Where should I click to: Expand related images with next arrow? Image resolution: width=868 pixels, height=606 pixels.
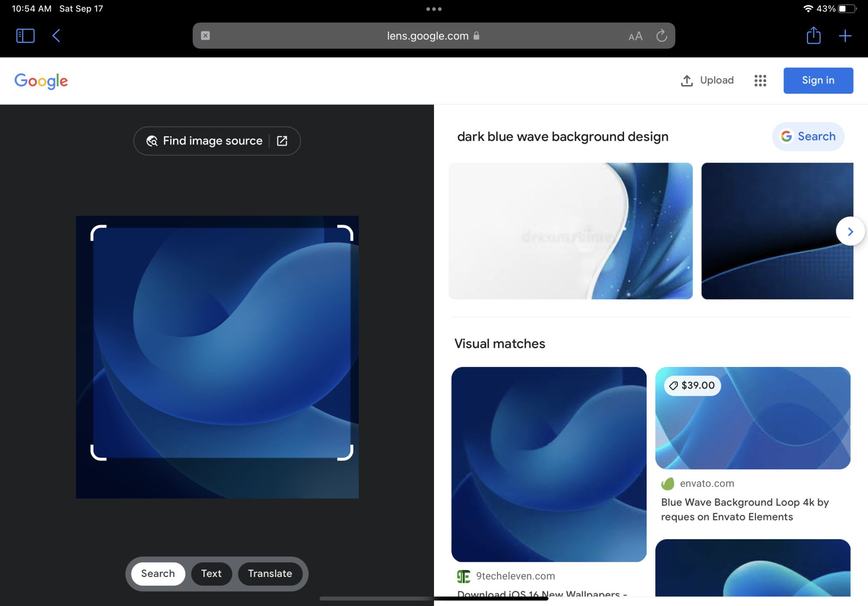[850, 232]
